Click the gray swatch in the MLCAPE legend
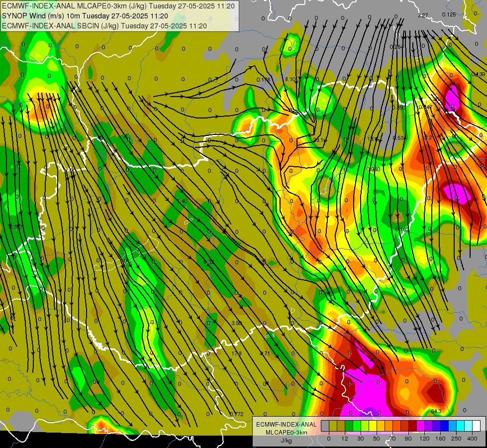The image size is (487, 448). [x=325, y=426]
